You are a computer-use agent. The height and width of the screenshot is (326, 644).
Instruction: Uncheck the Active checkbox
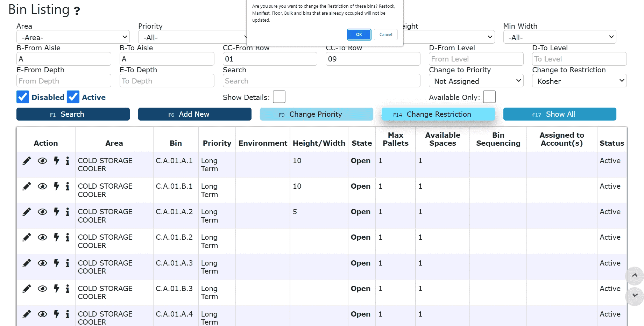coord(73,97)
